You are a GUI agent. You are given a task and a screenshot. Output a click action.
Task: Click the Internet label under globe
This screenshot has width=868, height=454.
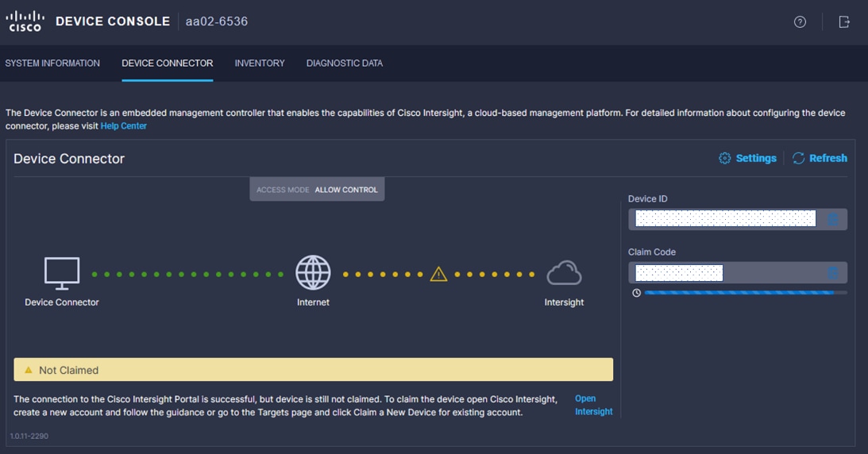313,302
